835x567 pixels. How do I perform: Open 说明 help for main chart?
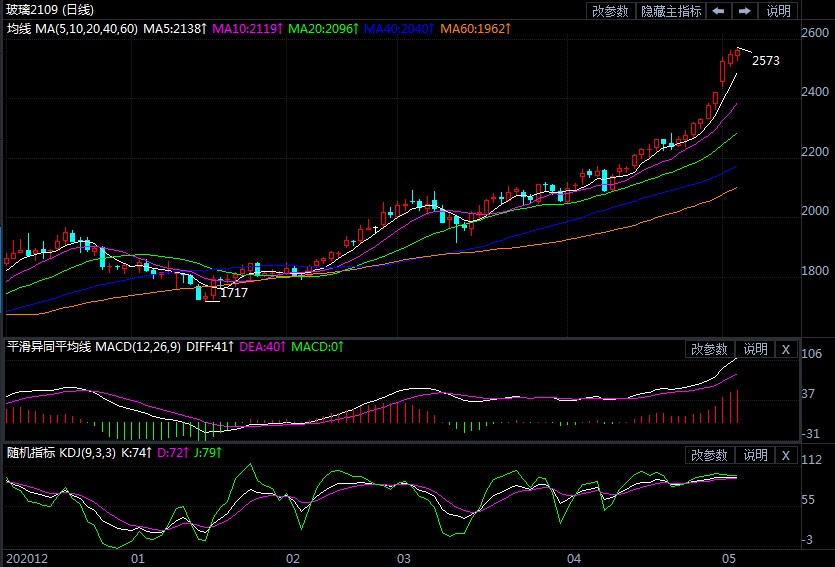click(778, 11)
